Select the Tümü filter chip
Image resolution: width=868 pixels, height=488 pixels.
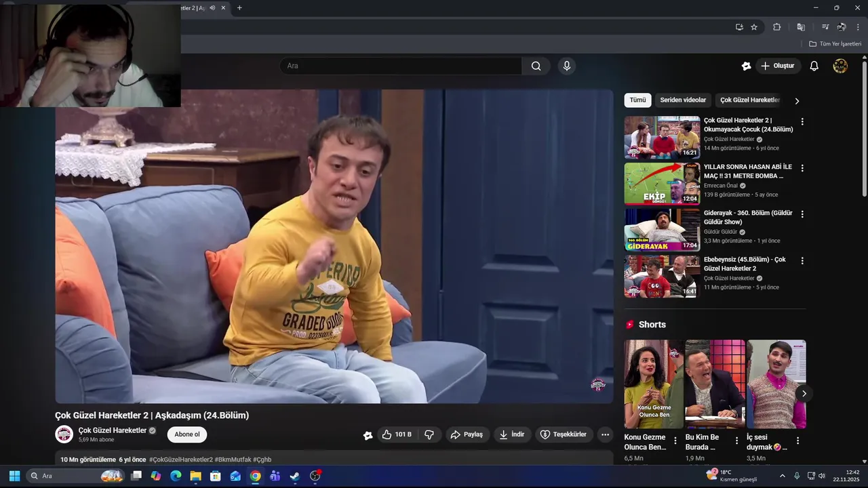(637, 100)
